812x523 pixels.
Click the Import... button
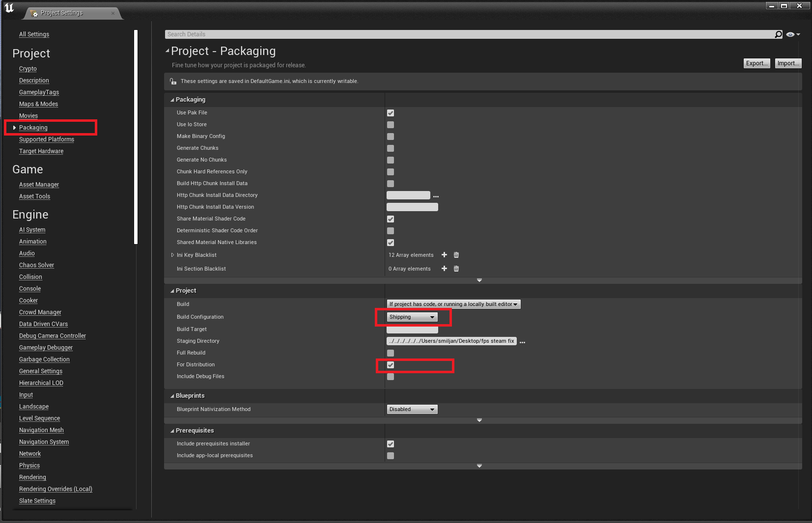(x=788, y=63)
